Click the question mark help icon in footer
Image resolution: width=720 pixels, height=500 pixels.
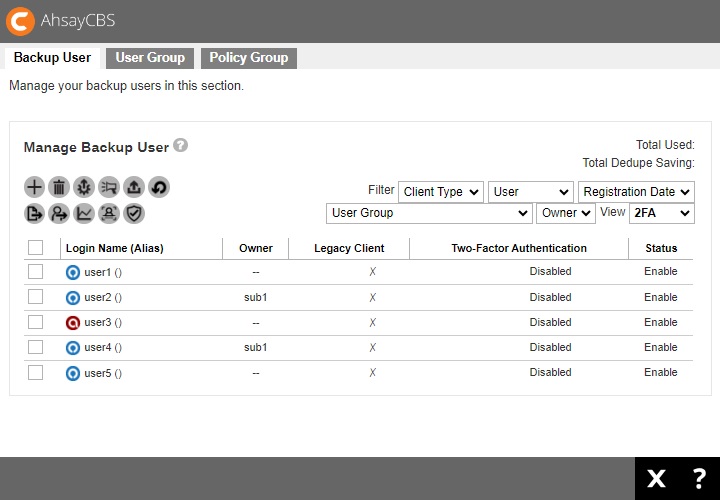[699, 478]
